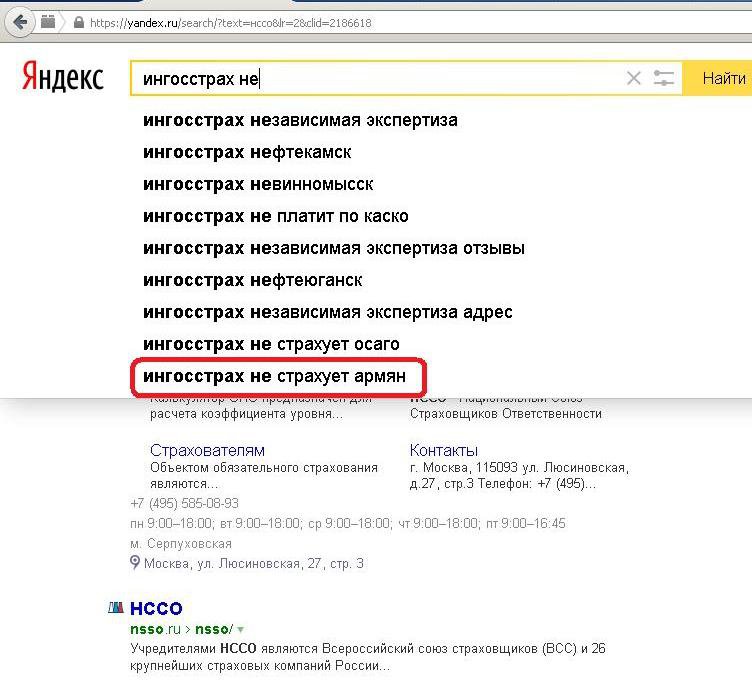
Task: Click the browser back arrow button
Action: point(19,21)
